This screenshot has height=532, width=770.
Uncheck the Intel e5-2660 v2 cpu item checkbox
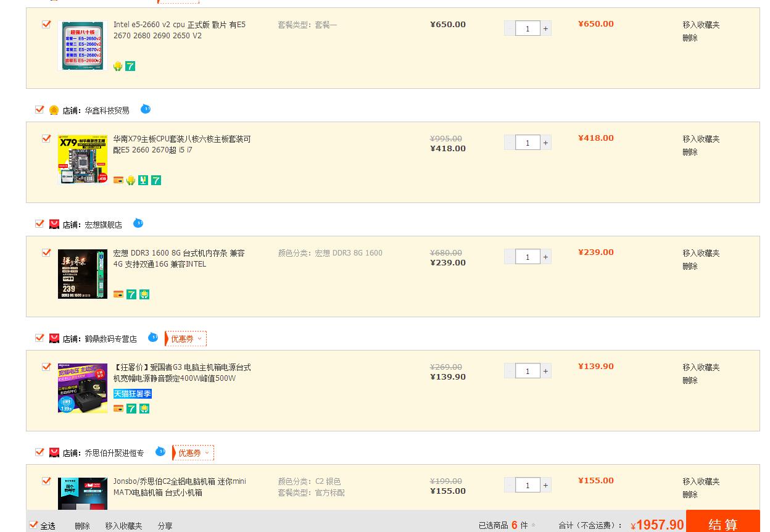click(x=46, y=24)
